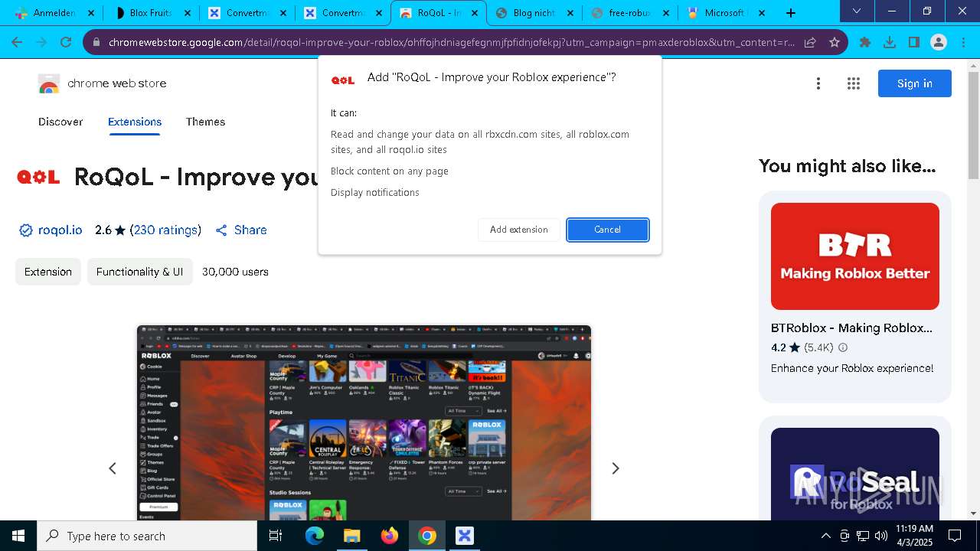This screenshot has height=551, width=980.
Task: Open the free-robux browser tab
Action: pos(629,13)
